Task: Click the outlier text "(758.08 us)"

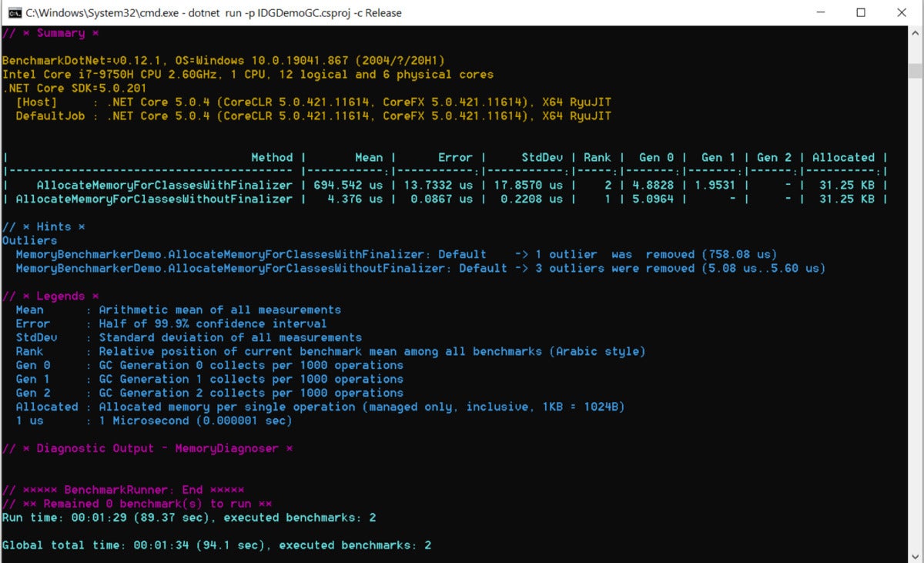Action: [x=740, y=255]
